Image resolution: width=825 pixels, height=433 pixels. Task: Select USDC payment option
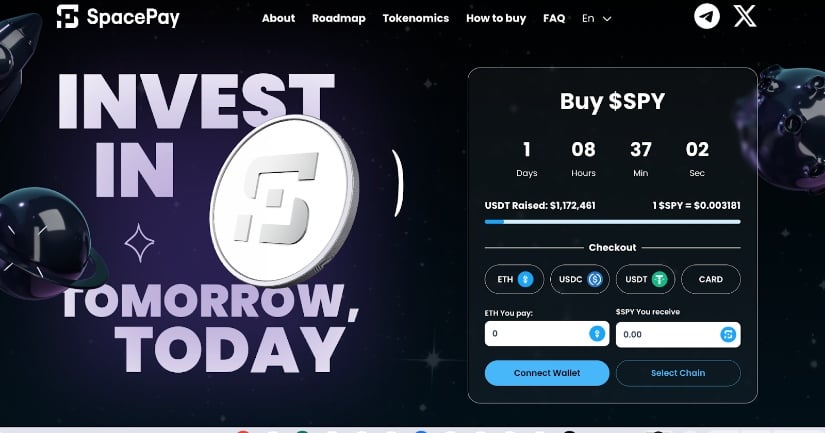tap(579, 279)
